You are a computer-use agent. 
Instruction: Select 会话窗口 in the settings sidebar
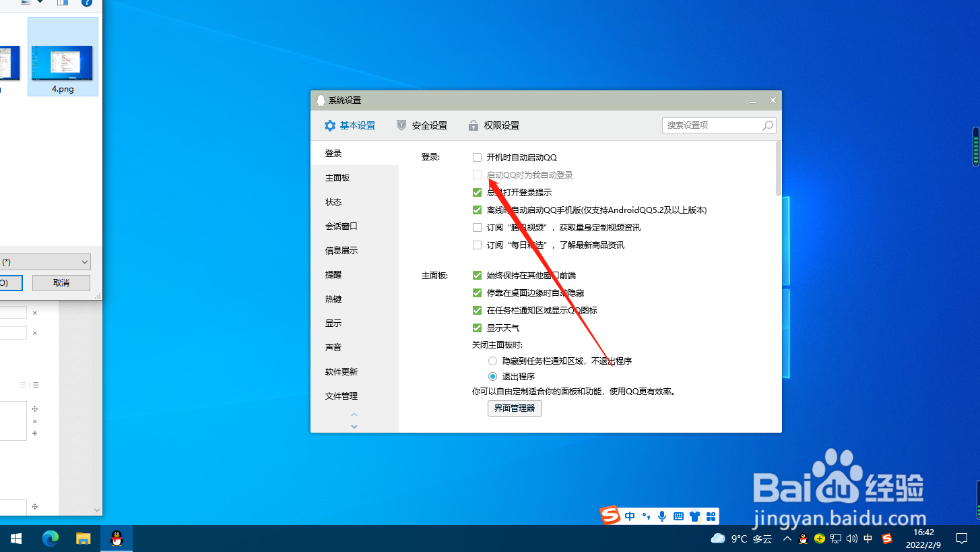354,226
